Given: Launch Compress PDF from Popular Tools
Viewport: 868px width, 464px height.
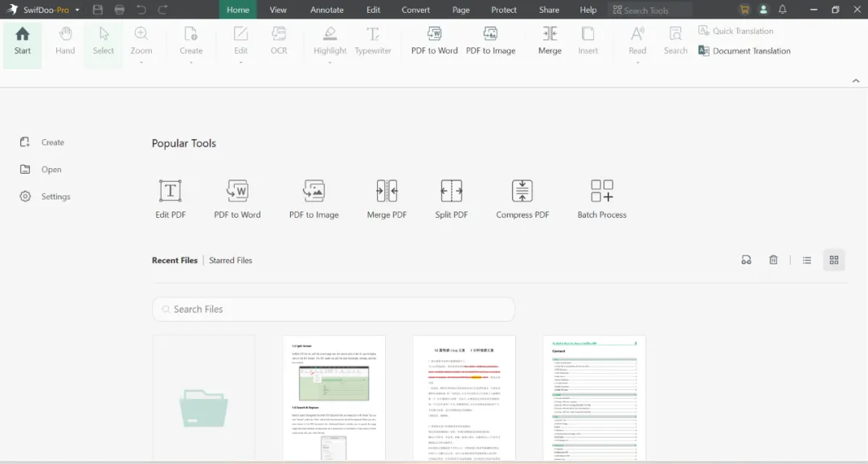Looking at the screenshot, I should pyautogui.click(x=522, y=199).
